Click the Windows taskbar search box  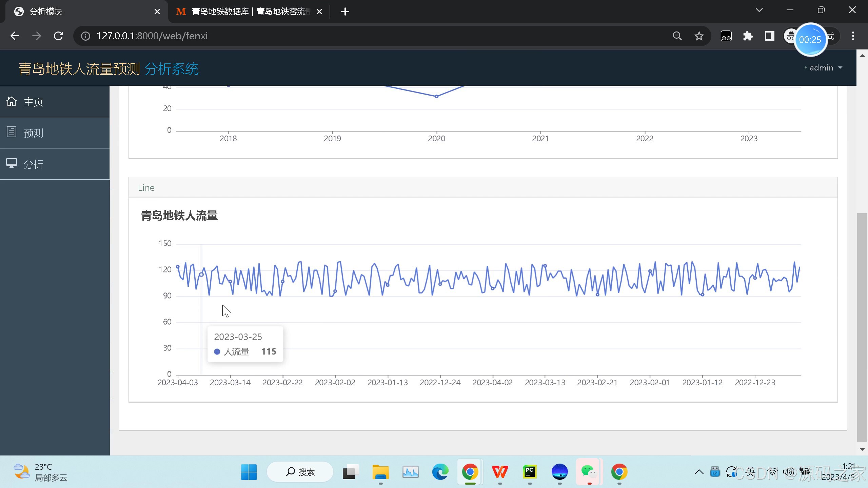(300, 472)
